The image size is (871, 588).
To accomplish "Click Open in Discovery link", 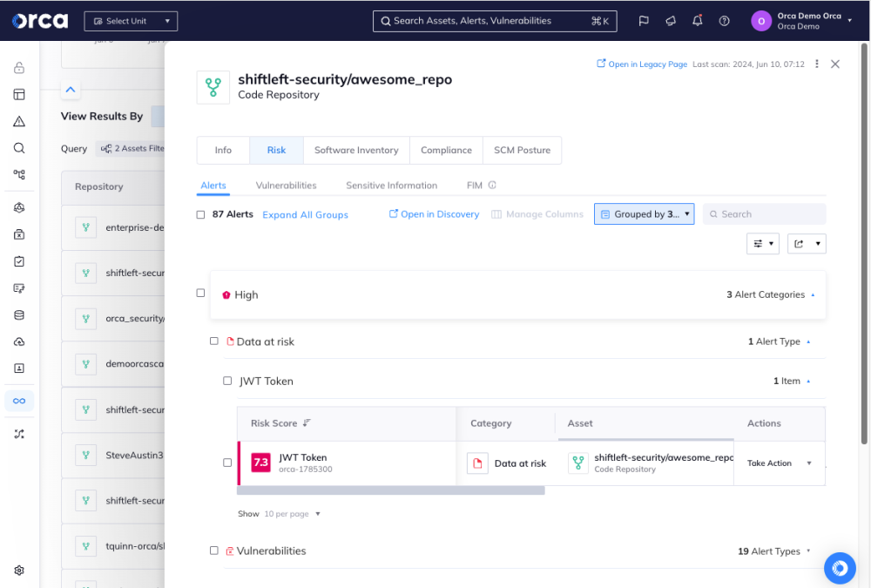I will pos(434,214).
